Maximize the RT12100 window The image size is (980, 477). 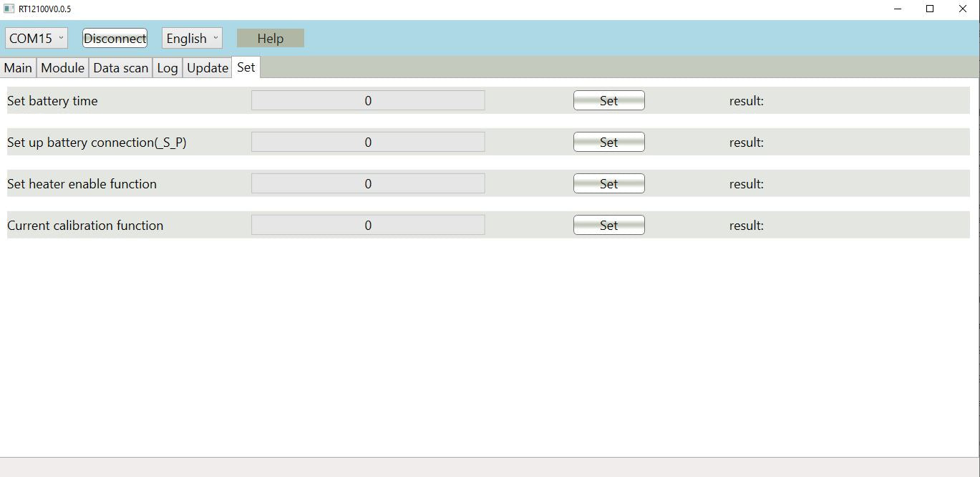point(930,9)
